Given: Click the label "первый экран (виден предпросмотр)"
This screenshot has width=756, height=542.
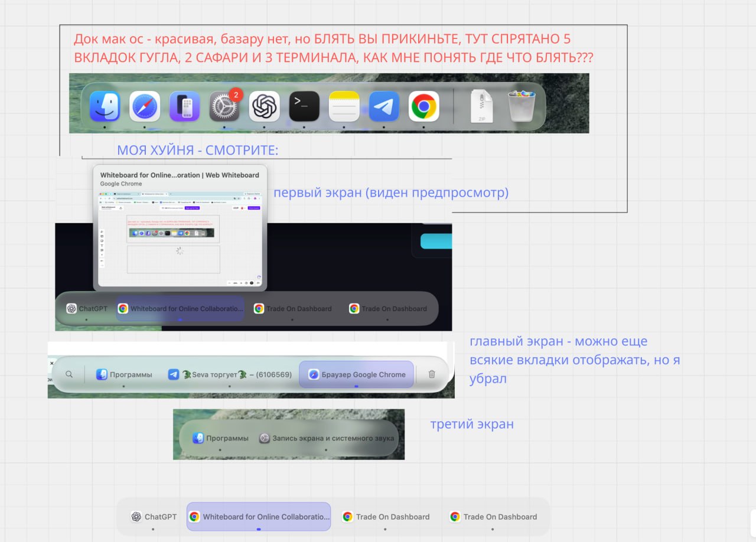Looking at the screenshot, I should [391, 192].
